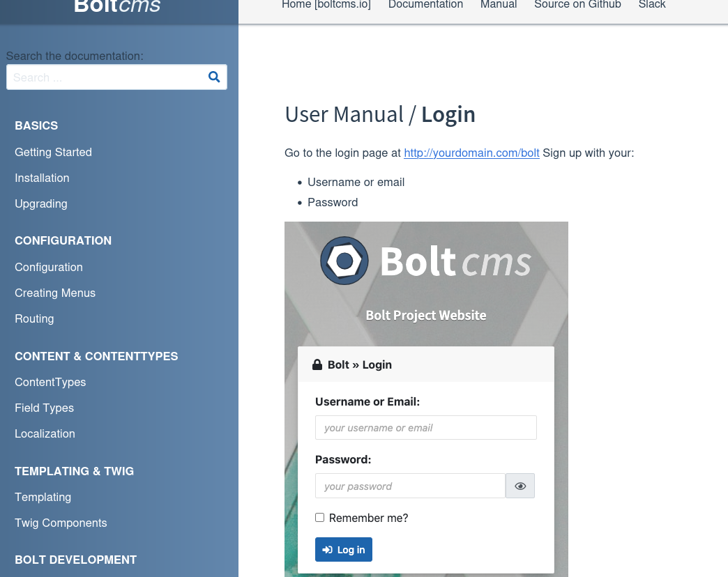Click the Username or Email: label
This screenshot has height=577, width=728.
(x=367, y=401)
